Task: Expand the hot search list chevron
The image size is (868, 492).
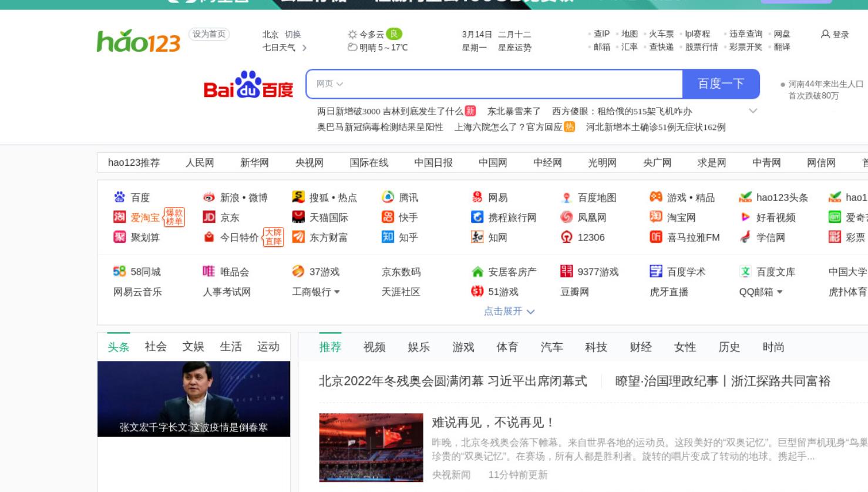Action: (x=753, y=111)
